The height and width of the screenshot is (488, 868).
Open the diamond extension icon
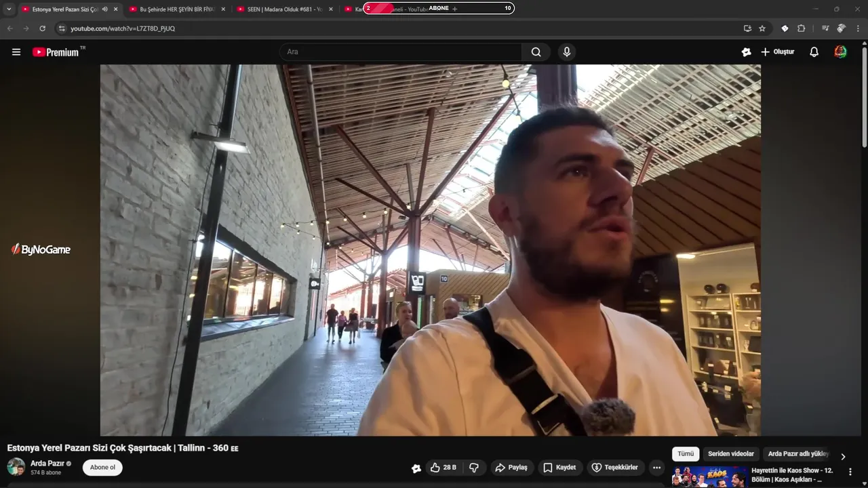tap(785, 28)
